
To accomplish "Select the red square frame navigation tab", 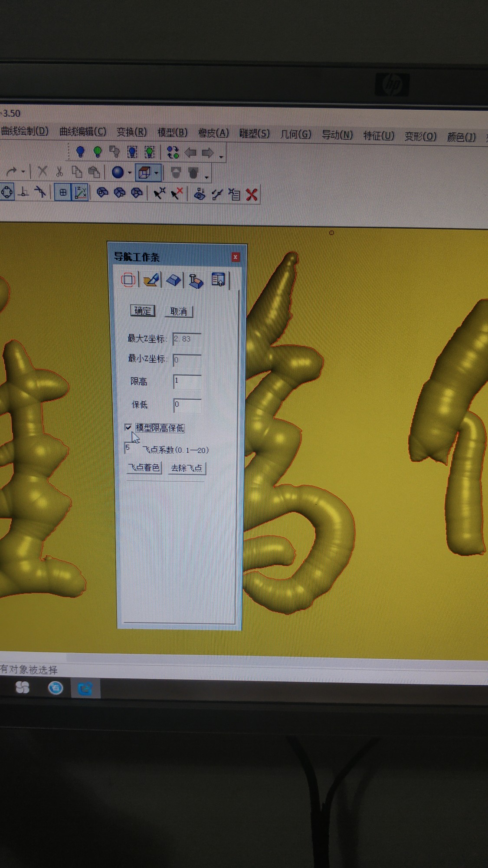I will [128, 280].
